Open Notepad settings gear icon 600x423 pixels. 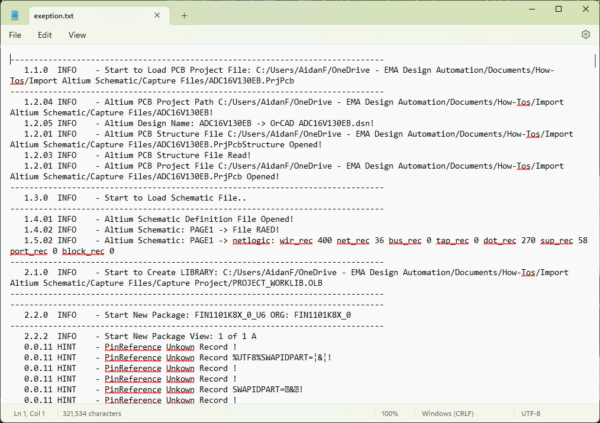585,35
